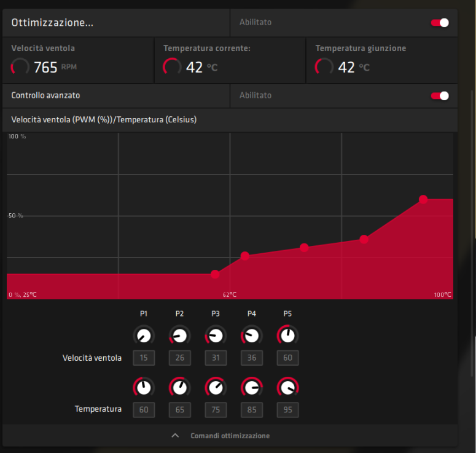Click the P1 temperature field showing 60

pos(144,410)
